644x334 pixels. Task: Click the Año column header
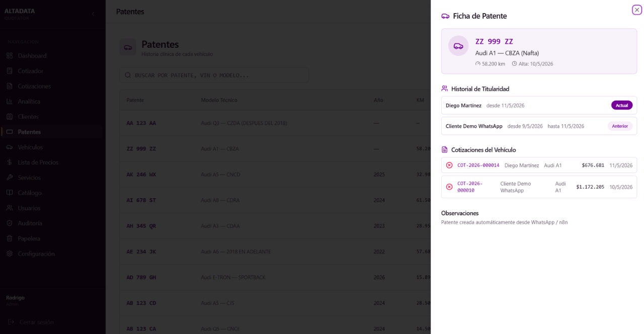(x=378, y=100)
